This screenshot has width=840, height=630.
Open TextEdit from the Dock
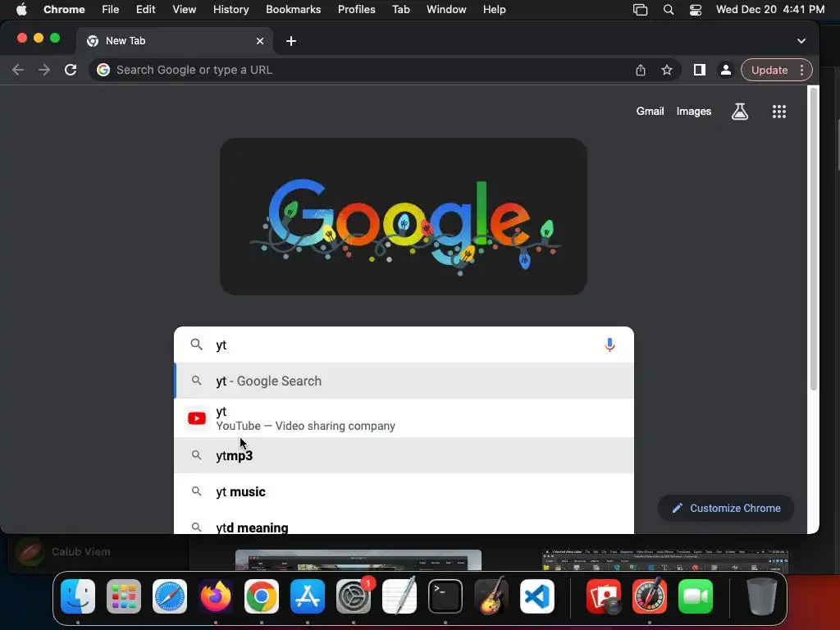click(399, 596)
